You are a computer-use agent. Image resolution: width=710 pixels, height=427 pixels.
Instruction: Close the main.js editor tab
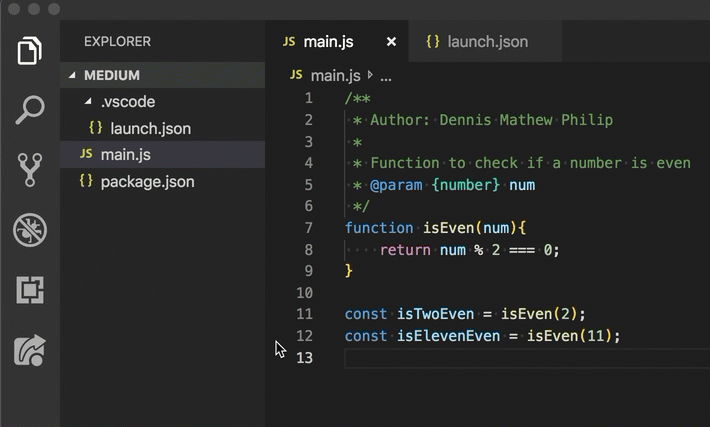point(391,42)
